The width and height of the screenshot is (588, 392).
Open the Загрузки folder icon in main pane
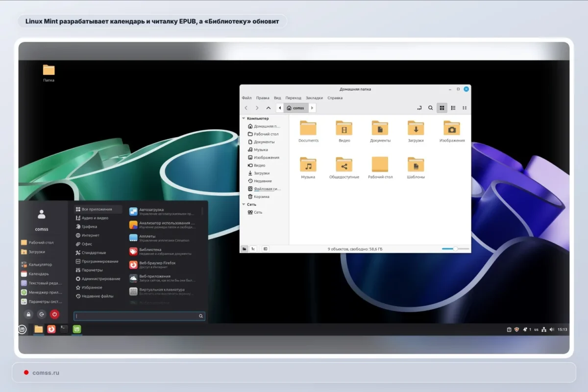416,128
